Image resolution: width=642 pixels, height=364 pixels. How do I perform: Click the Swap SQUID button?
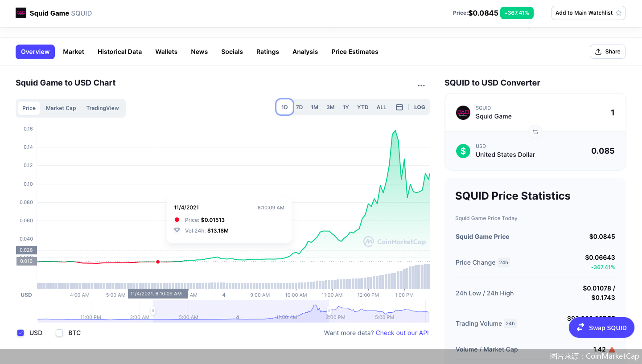coord(601,327)
